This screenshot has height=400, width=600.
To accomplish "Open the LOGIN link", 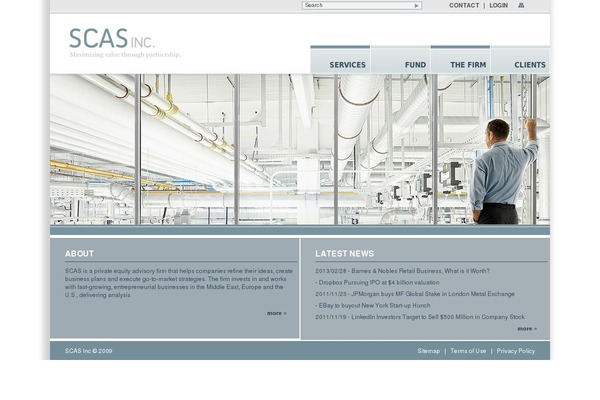I will pyautogui.click(x=499, y=5).
